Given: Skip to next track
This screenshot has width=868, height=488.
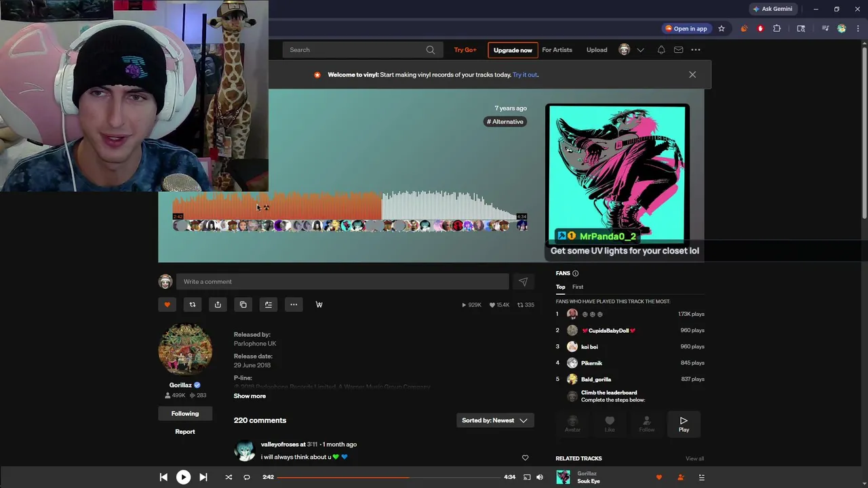Looking at the screenshot, I should pyautogui.click(x=203, y=477).
